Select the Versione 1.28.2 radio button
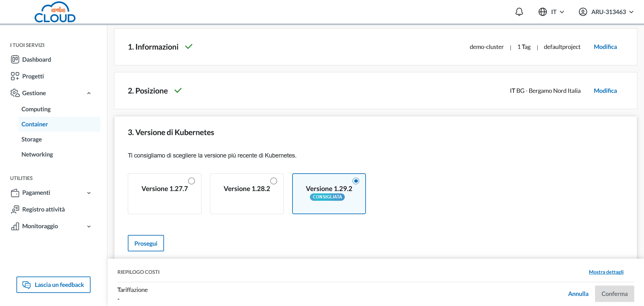The height and width of the screenshot is (306, 644). click(x=274, y=181)
